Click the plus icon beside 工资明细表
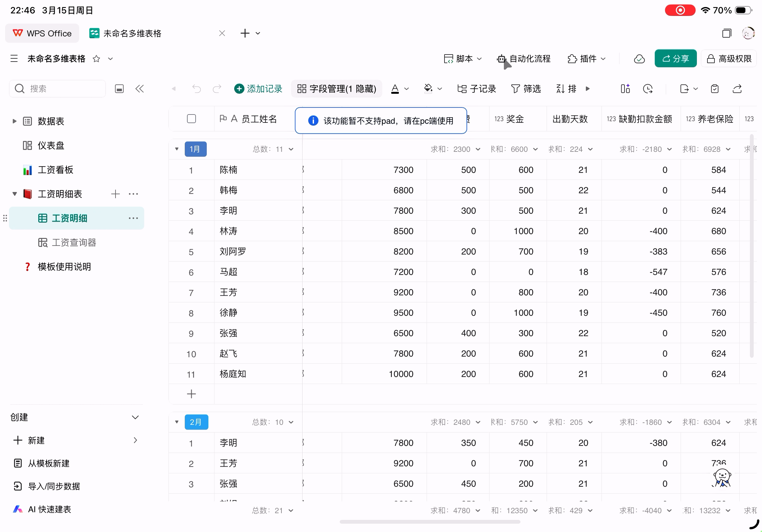 coord(115,194)
